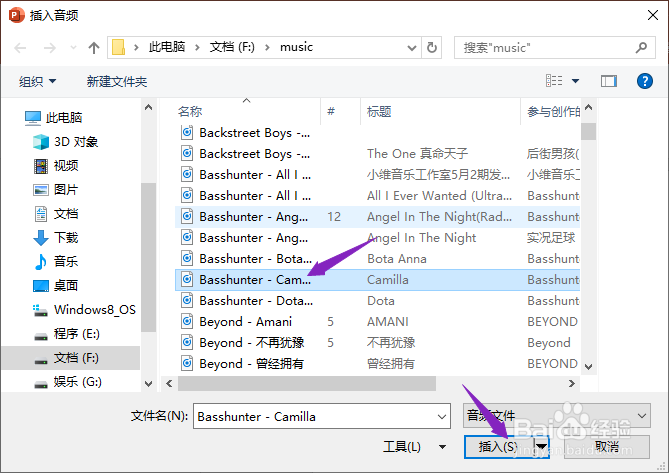Open 下载 folder in the sidebar

point(56,238)
